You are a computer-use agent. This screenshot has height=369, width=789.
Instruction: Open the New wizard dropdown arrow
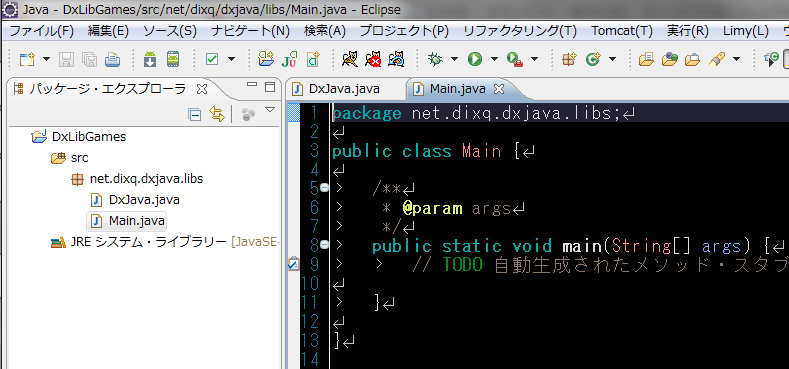(x=47, y=59)
